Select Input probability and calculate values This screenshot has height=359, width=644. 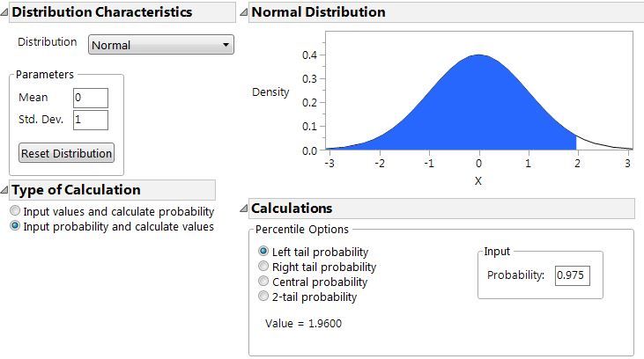14,226
